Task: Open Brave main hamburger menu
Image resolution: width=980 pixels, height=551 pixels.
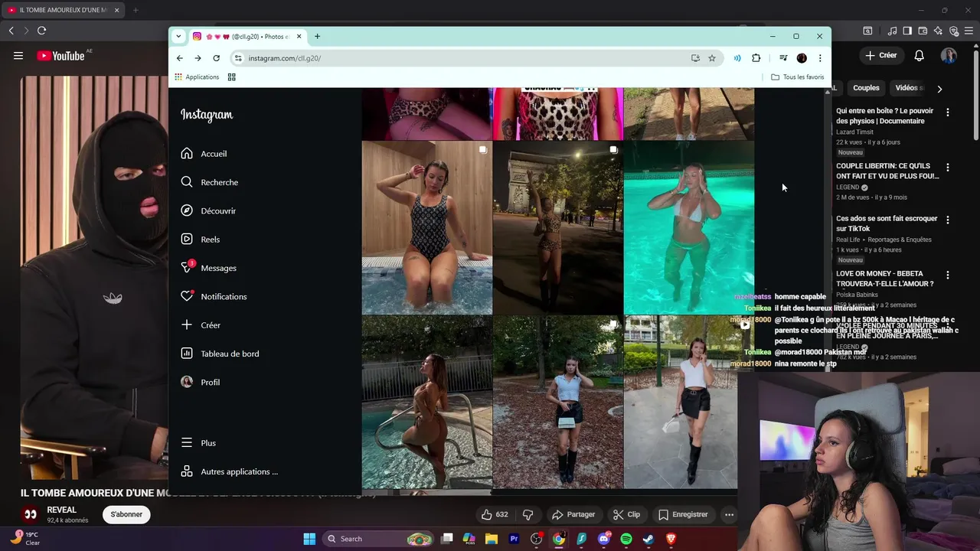Action: [x=969, y=31]
